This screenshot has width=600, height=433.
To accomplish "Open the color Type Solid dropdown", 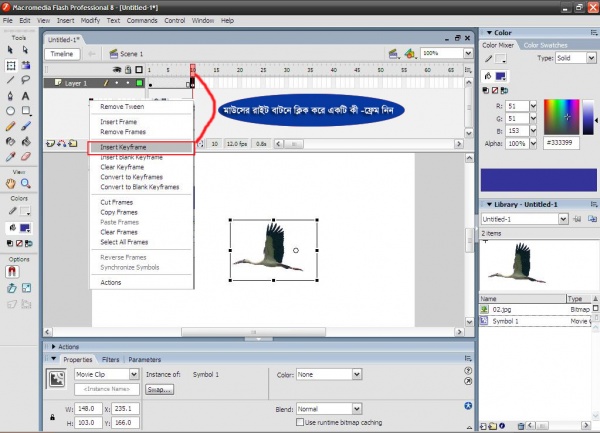I will pos(571,59).
